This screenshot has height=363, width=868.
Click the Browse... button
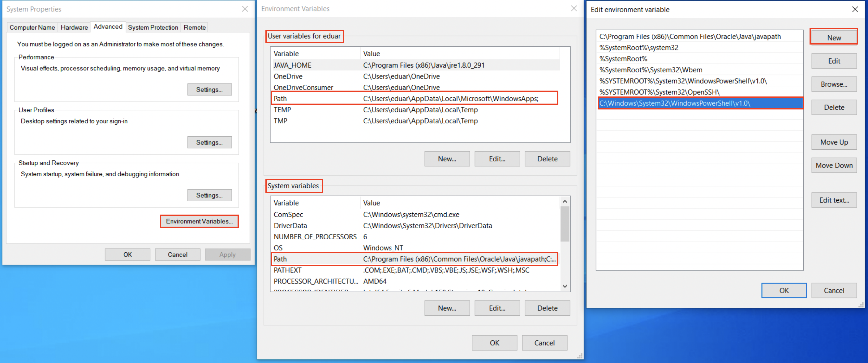click(x=834, y=84)
